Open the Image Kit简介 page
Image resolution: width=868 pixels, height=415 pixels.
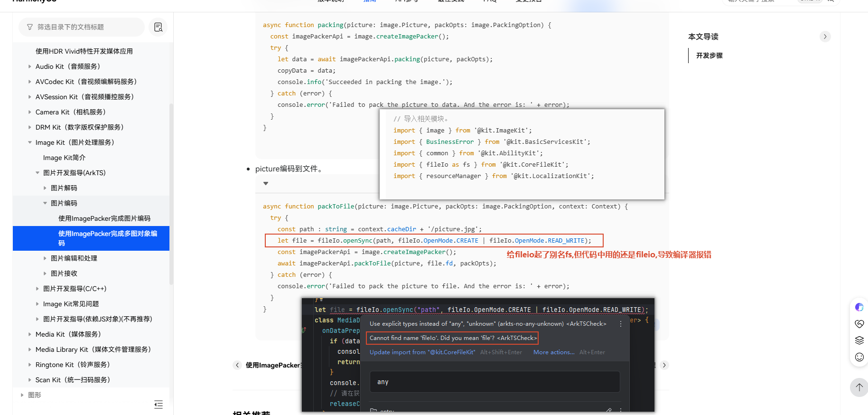point(64,158)
